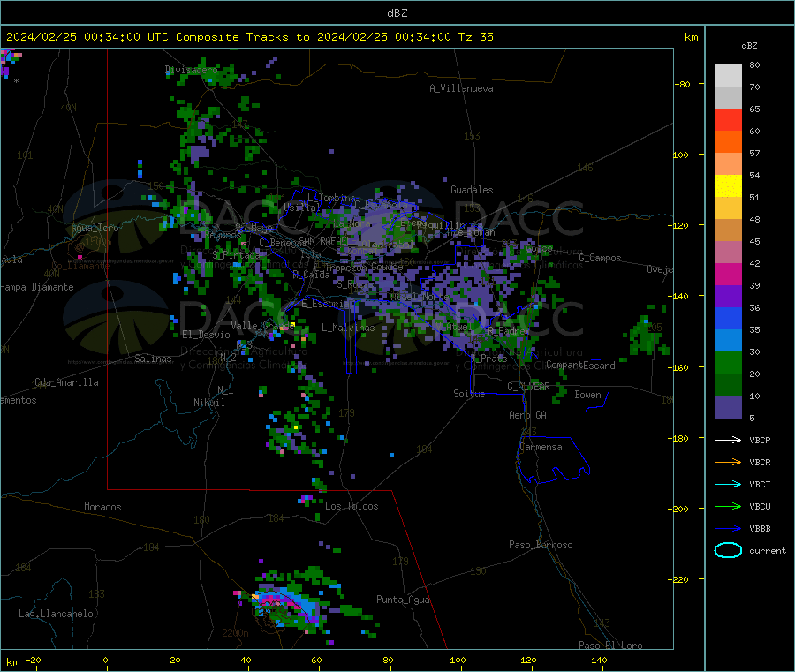
Task: Select the 39 dBZ magenta swatch
Action: (728, 274)
